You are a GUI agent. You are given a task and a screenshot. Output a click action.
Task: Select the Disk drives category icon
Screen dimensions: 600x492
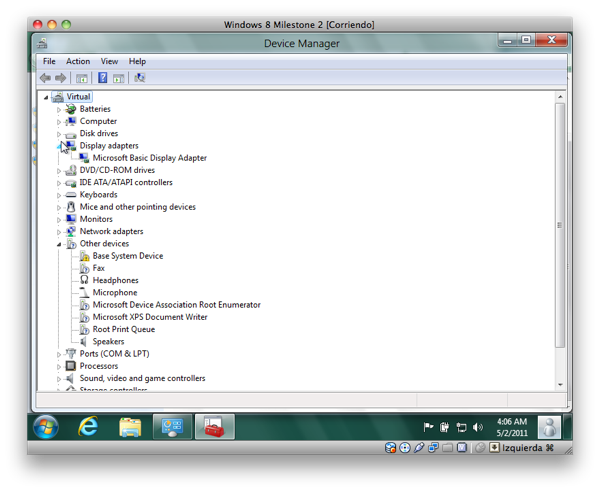[x=71, y=134]
